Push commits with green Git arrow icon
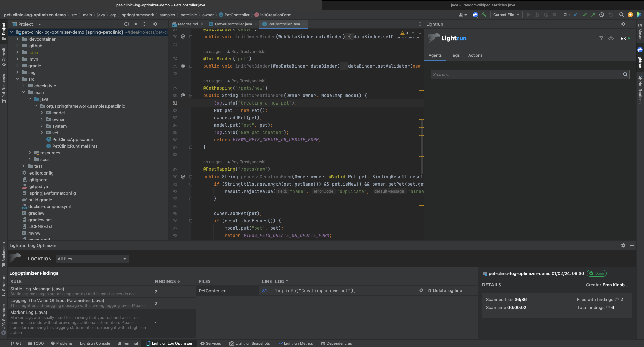Screen dimensions: 644x347 [x=593, y=15]
